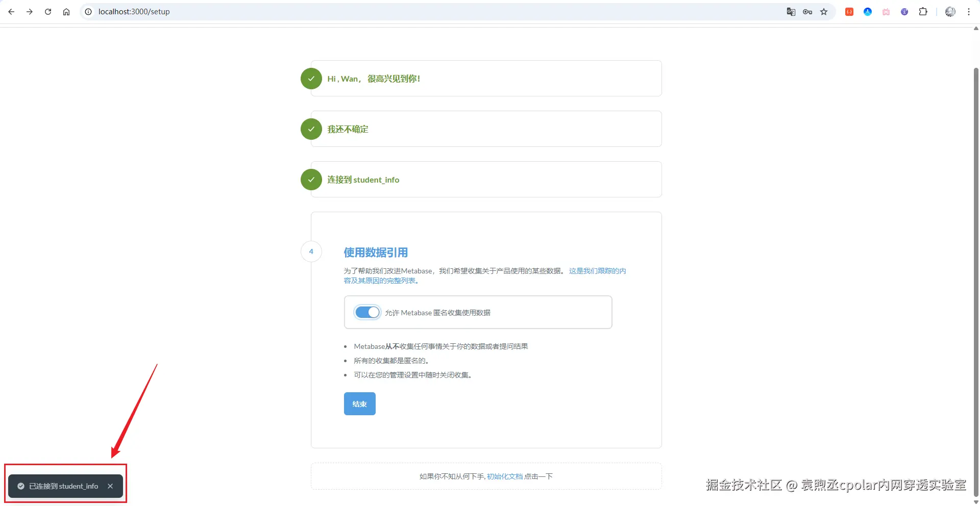
Task: Bookmark this page with the star
Action: (824, 12)
